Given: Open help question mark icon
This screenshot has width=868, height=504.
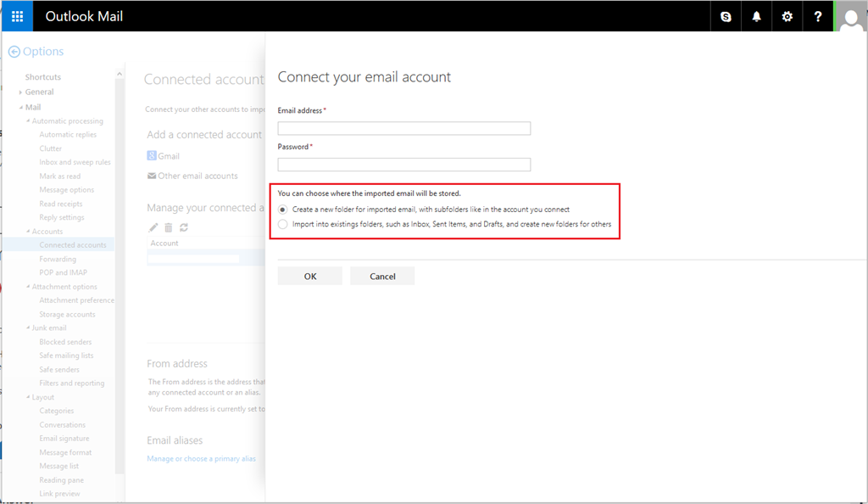Looking at the screenshot, I should tap(818, 17).
